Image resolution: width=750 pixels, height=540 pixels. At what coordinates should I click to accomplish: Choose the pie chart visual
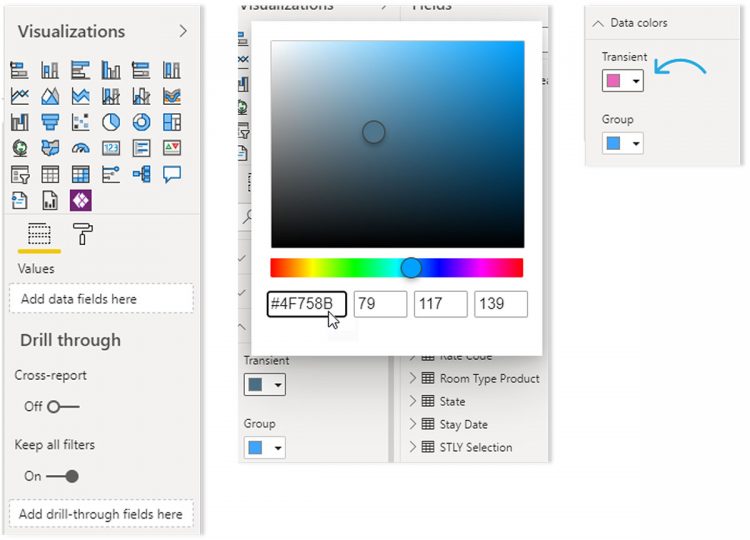coord(111,122)
